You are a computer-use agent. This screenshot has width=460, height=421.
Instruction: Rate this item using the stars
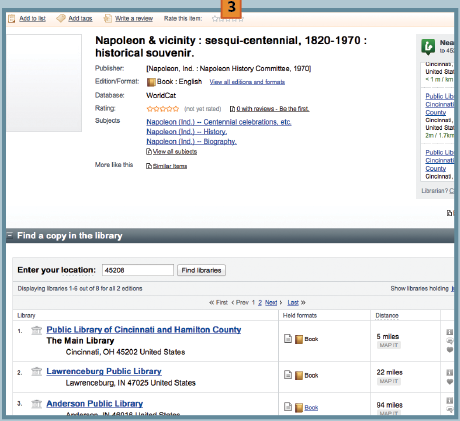[228, 19]
